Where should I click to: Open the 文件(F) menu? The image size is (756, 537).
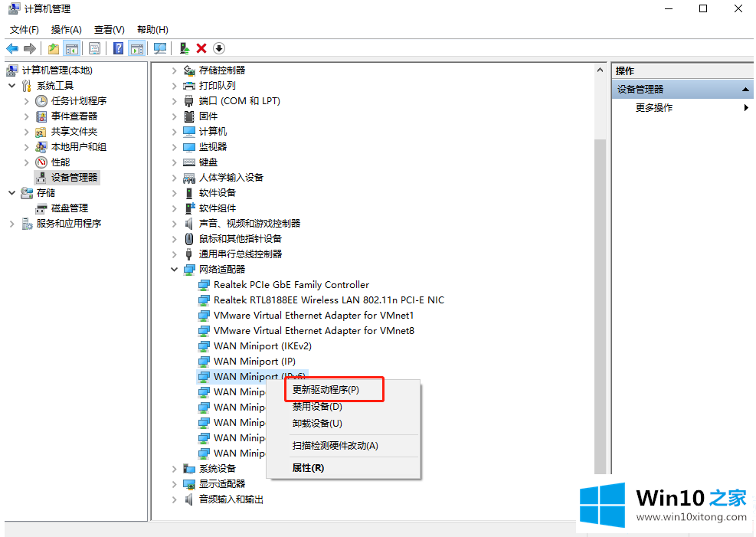24,30
